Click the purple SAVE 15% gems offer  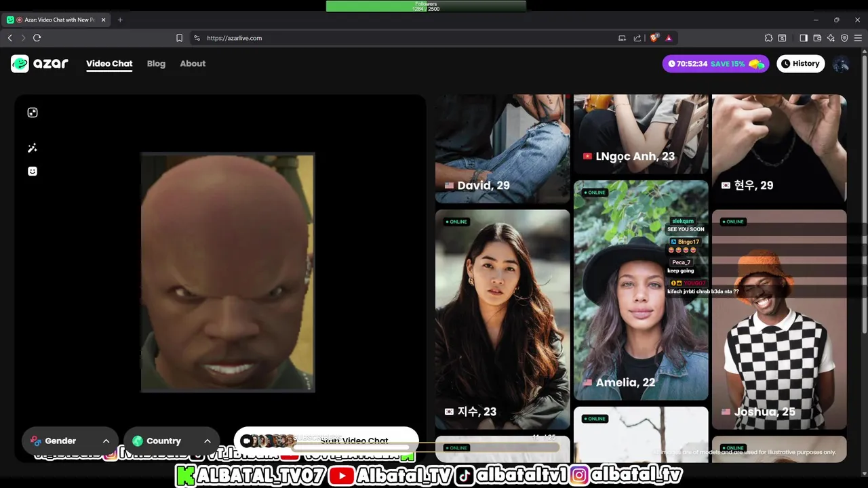tap(716, 64)
